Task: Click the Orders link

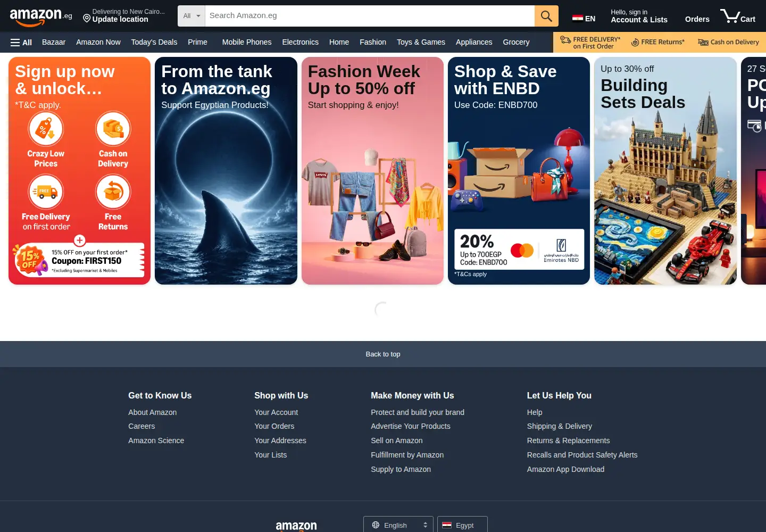Action: tap(697, 19)
